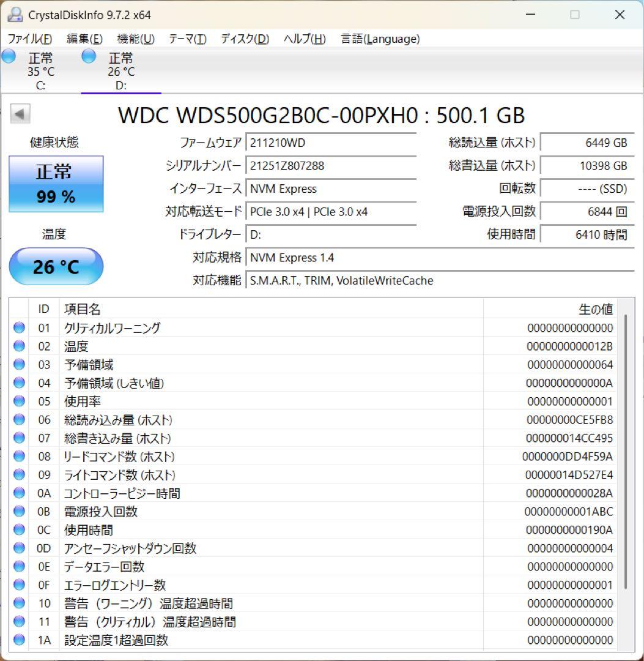This screenshot has height=661, width=644.
Task: Select the 正常 99% health status badge
Action: 56,184
